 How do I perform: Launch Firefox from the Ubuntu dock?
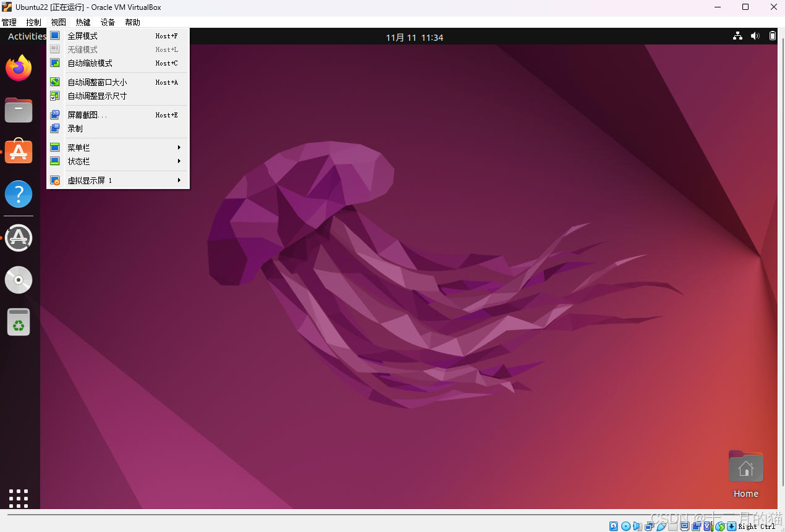(19, 68)
